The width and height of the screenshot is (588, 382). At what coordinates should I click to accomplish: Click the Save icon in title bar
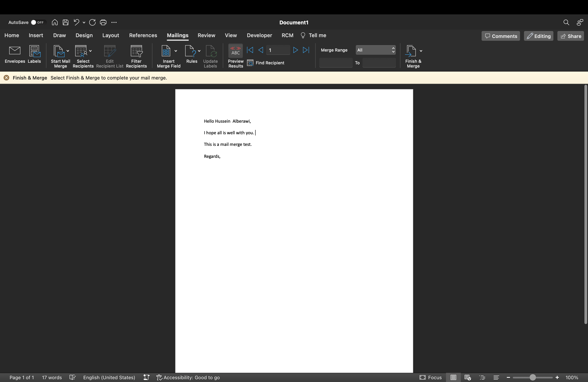point(65,22)
